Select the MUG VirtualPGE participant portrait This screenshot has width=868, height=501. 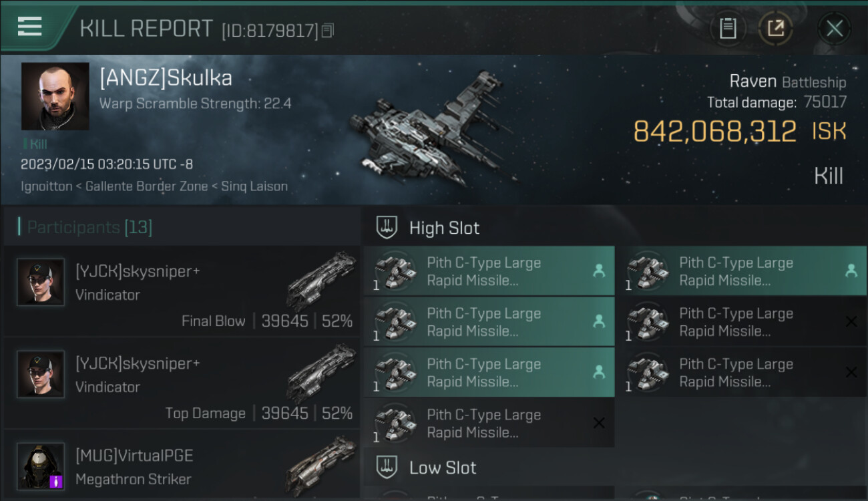tap(41, 466)
